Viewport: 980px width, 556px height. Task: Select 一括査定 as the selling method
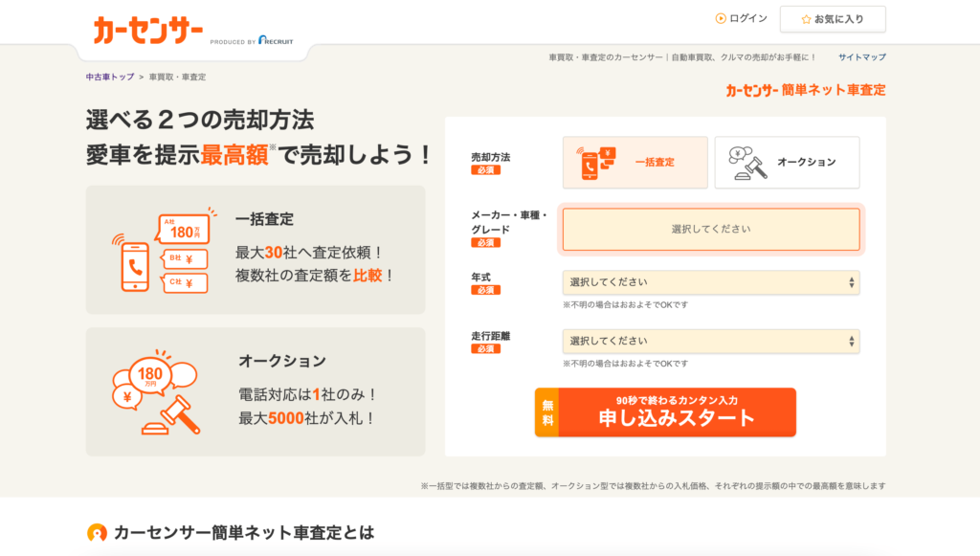(x=635, y=163)
